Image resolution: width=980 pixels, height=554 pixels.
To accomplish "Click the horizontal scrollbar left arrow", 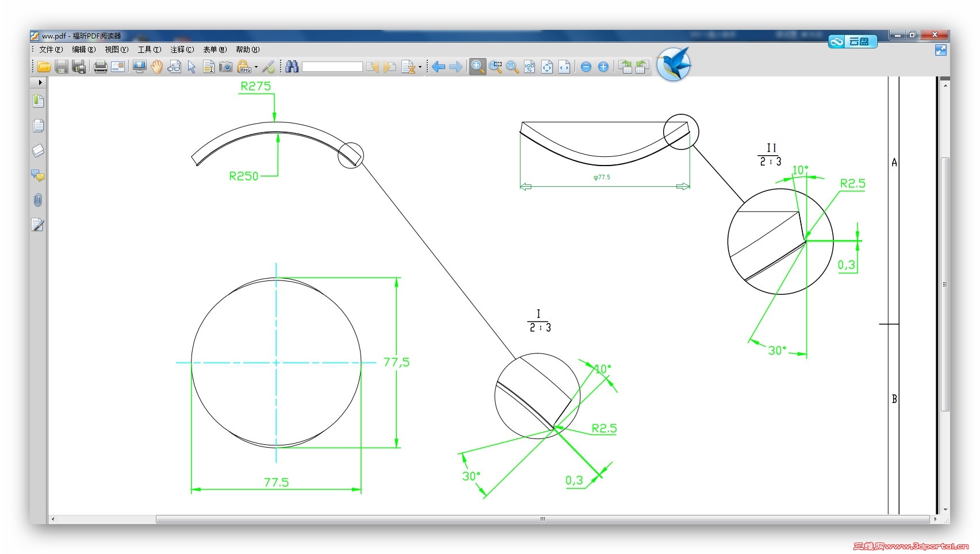I will click(x=53, y=519).
